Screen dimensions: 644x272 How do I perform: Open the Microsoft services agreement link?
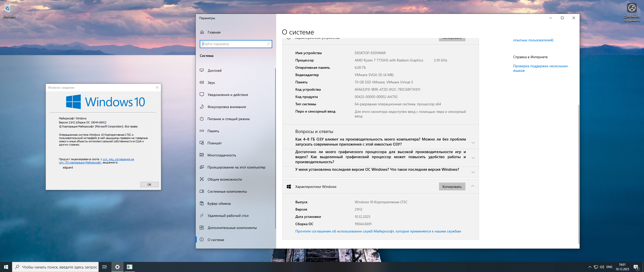(x=378, y=231)
